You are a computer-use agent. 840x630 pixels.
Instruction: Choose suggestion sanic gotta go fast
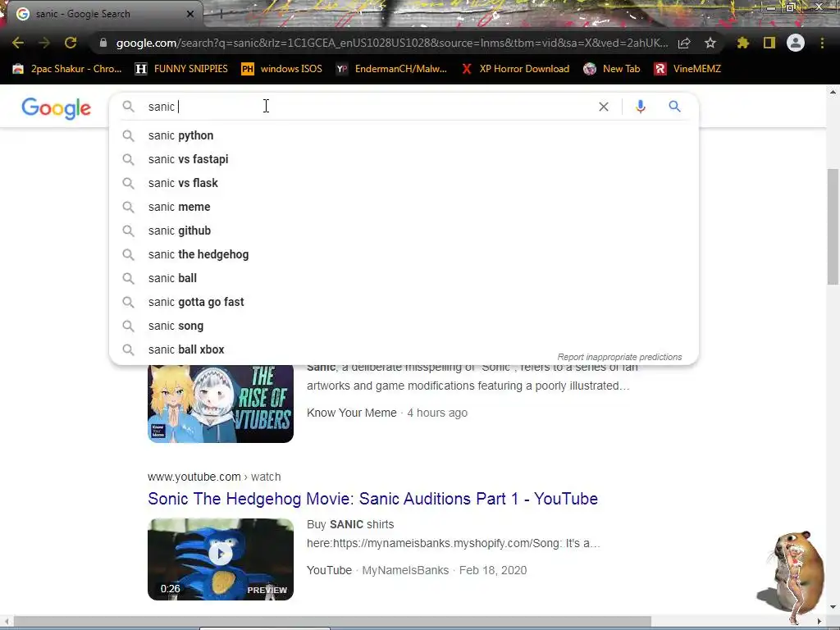(404, 302)
